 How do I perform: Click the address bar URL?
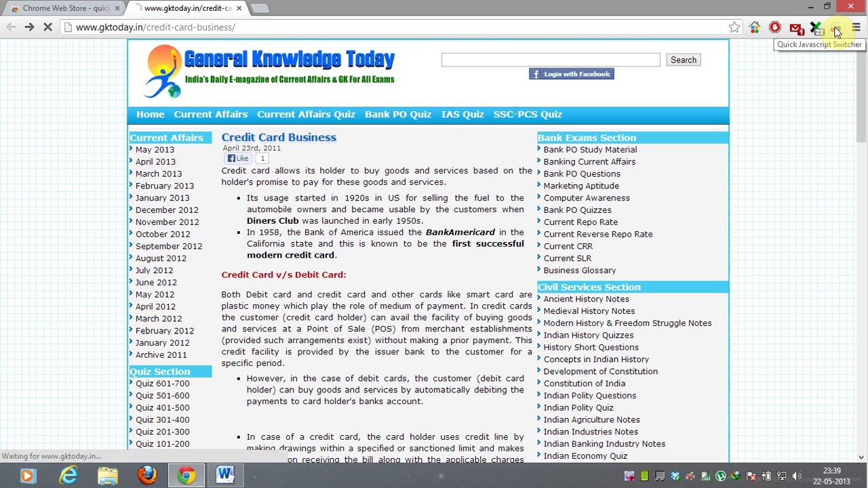pyautogui.click(x=155, y=27)
